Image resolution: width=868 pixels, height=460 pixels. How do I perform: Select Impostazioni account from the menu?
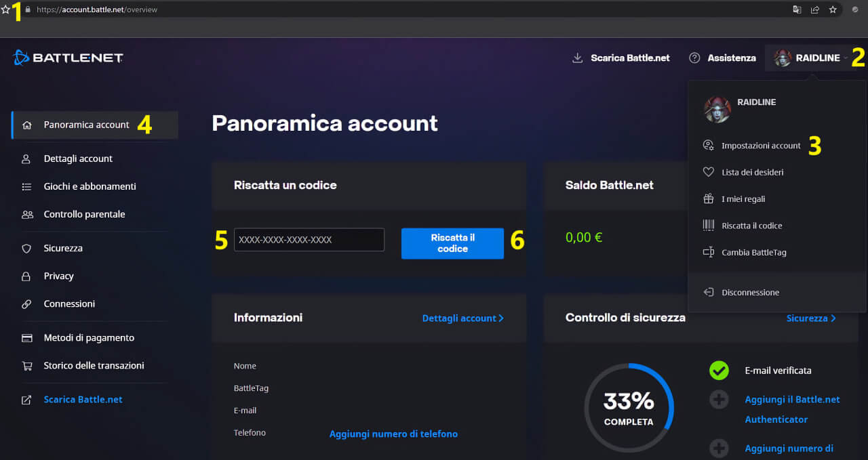point(760,146)
